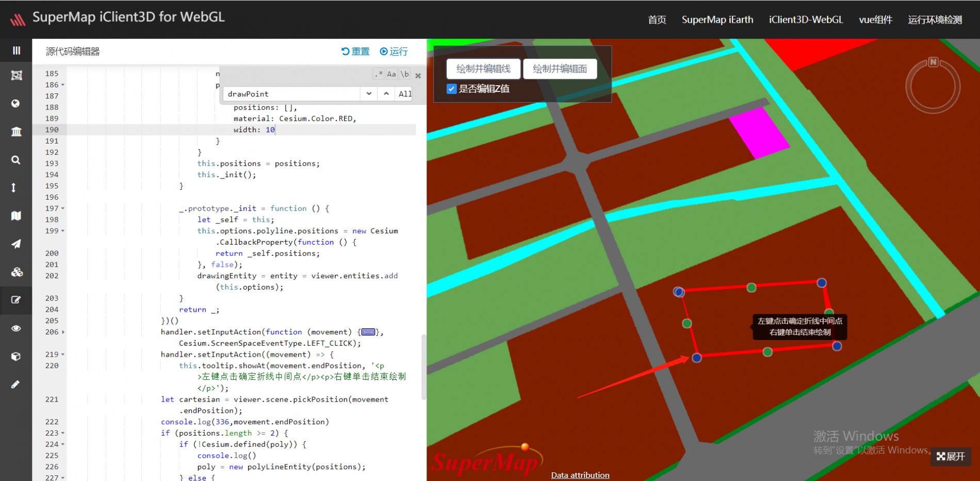
Task: Click the folded-code placeholder on line 206
Action: click(x=368, y=332)
